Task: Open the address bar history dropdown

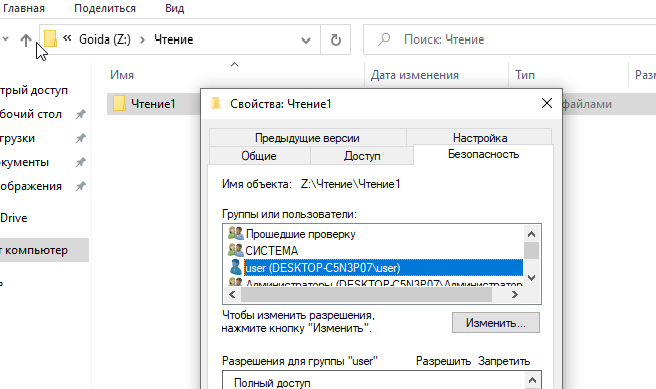Action: pos(306,40)
